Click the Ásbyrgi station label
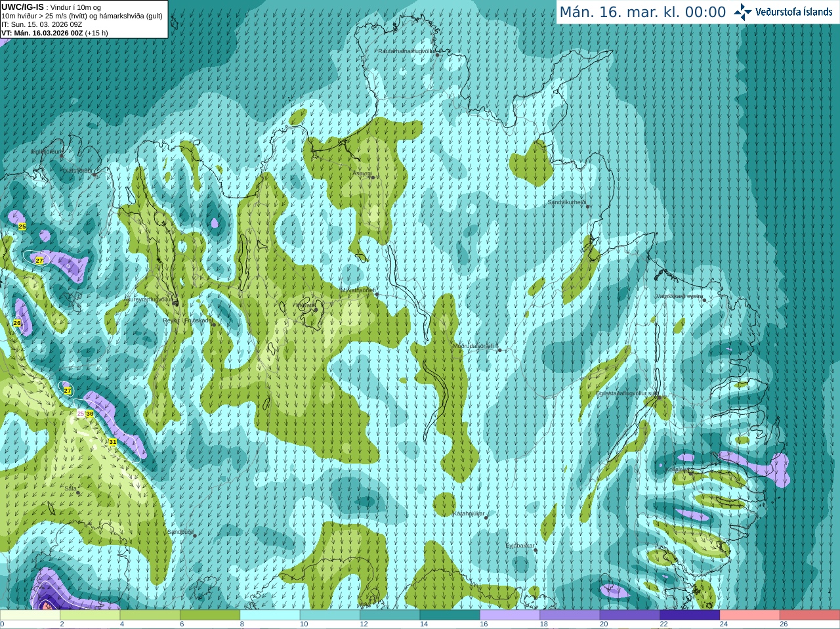This screenshot has height=629, width=840. 362,173
